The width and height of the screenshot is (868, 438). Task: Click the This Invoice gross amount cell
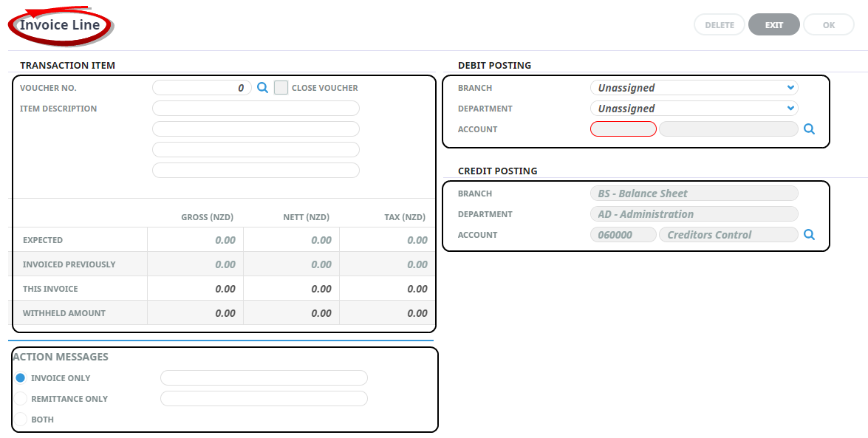196,289
